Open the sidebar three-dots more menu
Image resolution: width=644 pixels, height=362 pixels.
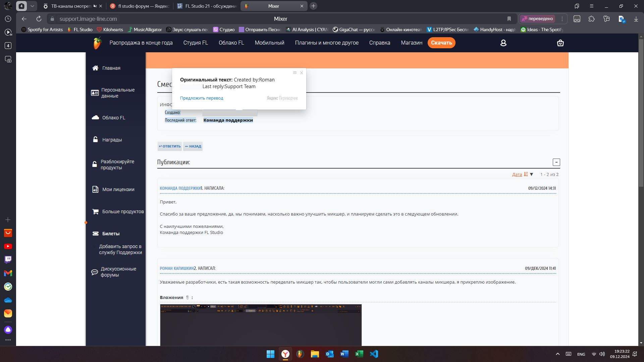pos(8,340)
